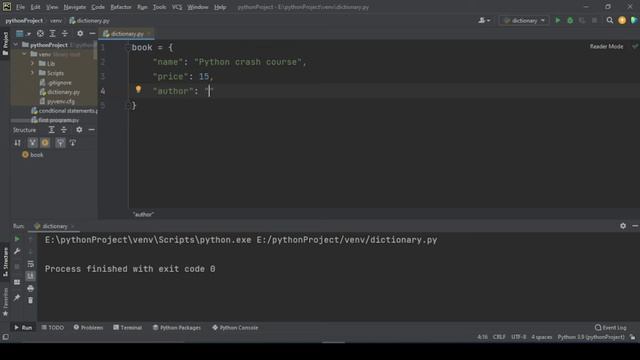Open the Event Log

[611, 327]
